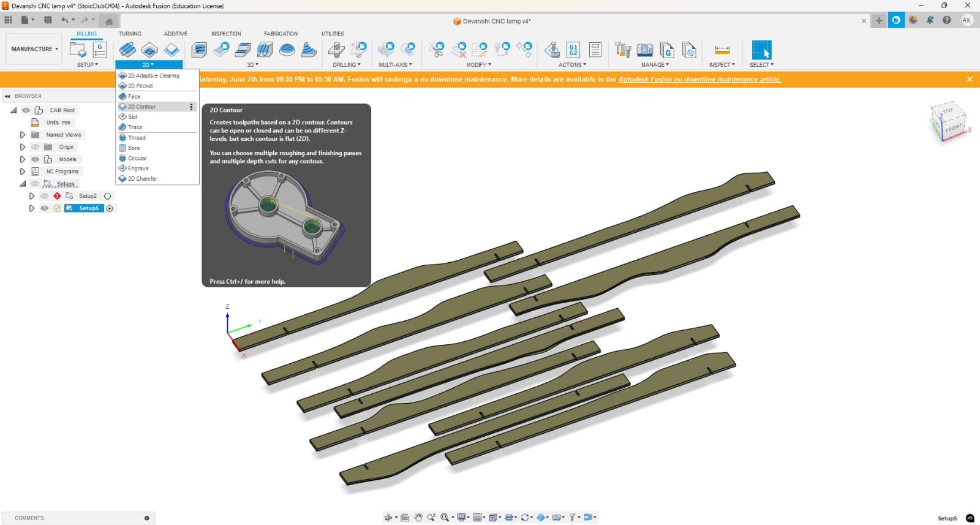The height and width of the screenshot is (525, 980).
Task: Click the Setup5 active radio button
Action: tap(110, 208)
